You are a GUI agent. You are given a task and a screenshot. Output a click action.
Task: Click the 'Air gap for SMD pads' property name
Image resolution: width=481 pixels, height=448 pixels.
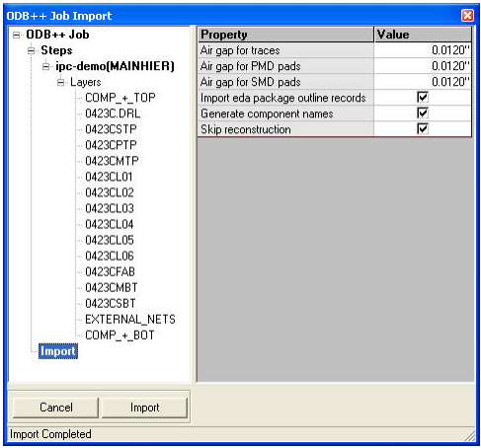(251, 82)
